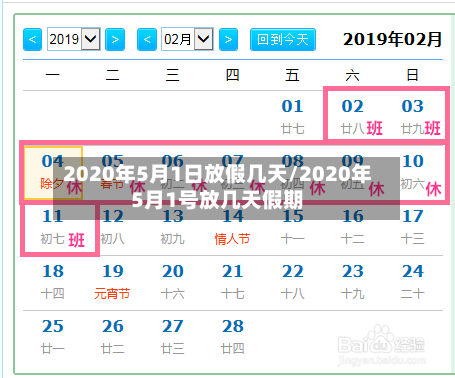Select date 25 廿一
Viewport: 455px width, 378px height.
pyautogui.click(x=53, y=337)
